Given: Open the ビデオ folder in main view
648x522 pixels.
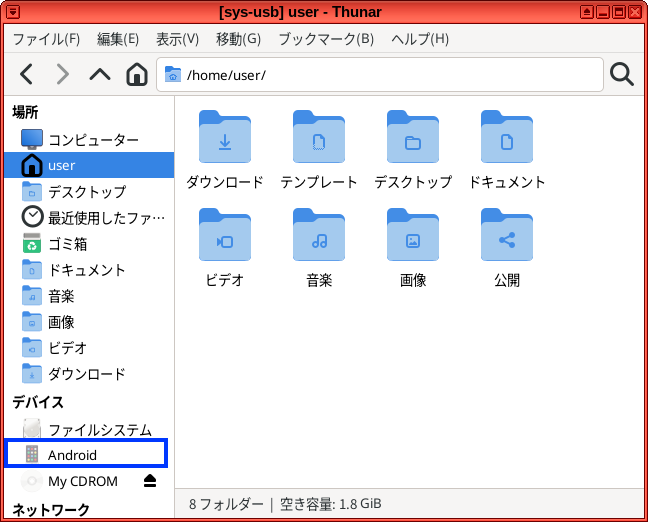Looking at the screenshot, I should tap(225, 248).
